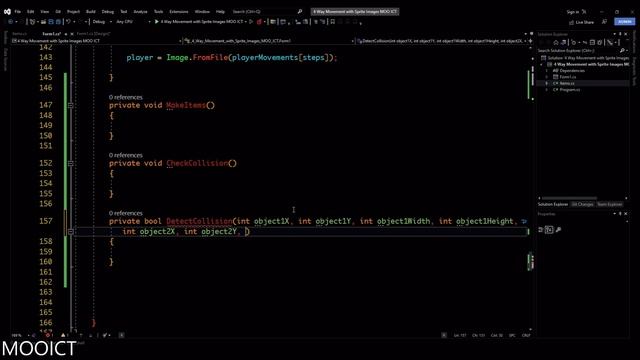This screenshot has width=640, height=360.
Task: Collapse the DetectCollision method outline box
Action: (x=71, y=231)
